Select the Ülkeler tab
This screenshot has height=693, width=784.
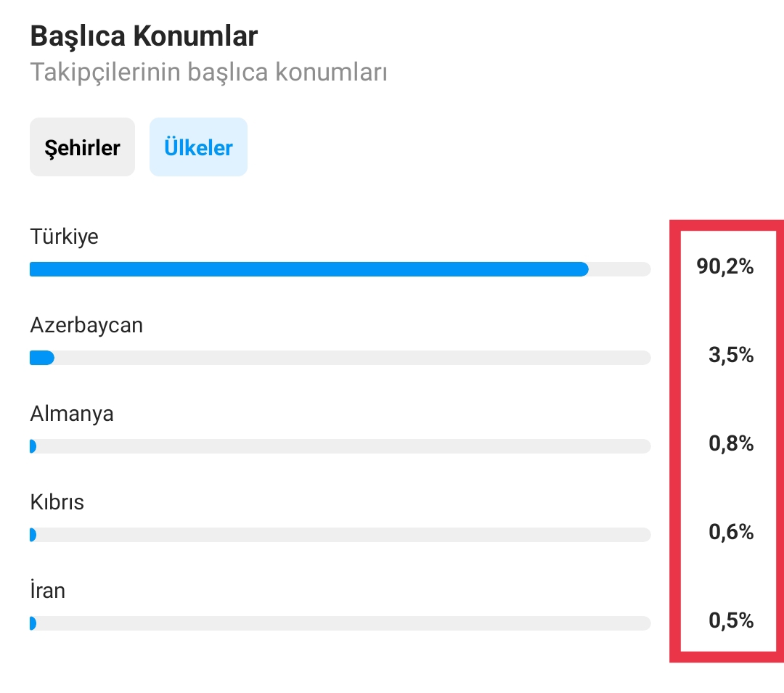(x=198, y=147)
